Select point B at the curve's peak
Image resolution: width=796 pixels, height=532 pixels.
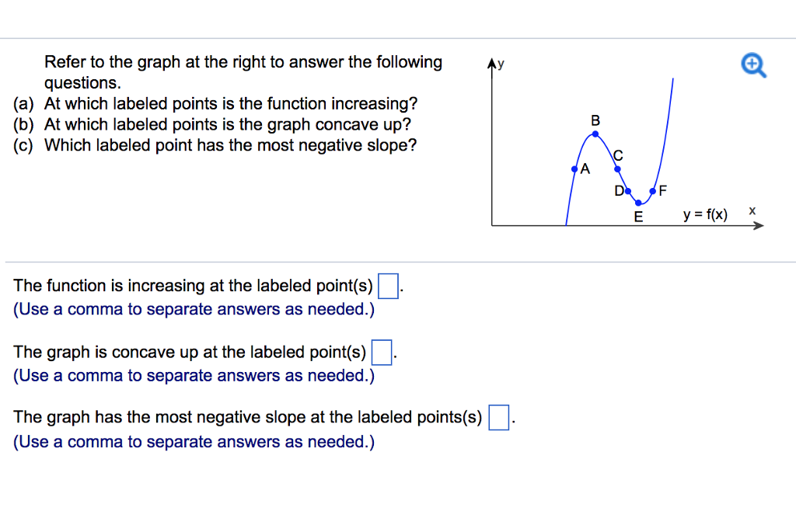point(594,134)
